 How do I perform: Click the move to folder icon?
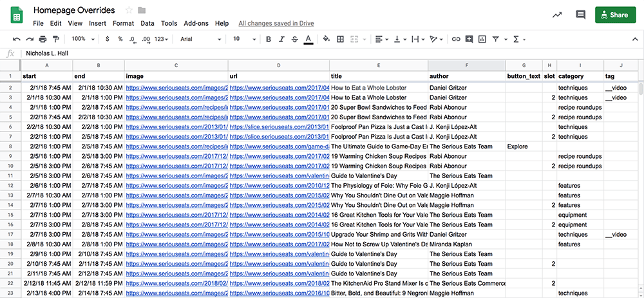point(142,10)
